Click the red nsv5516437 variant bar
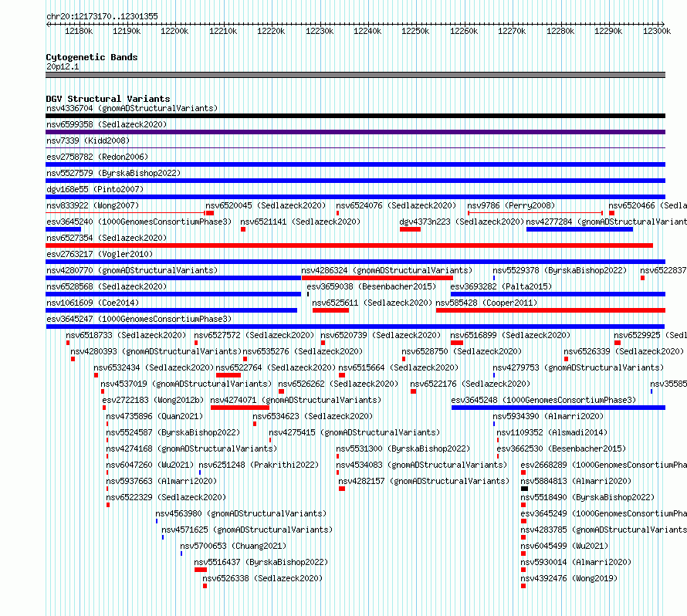Viewport: 687px width, 616px height. click(x=201, y=570)
